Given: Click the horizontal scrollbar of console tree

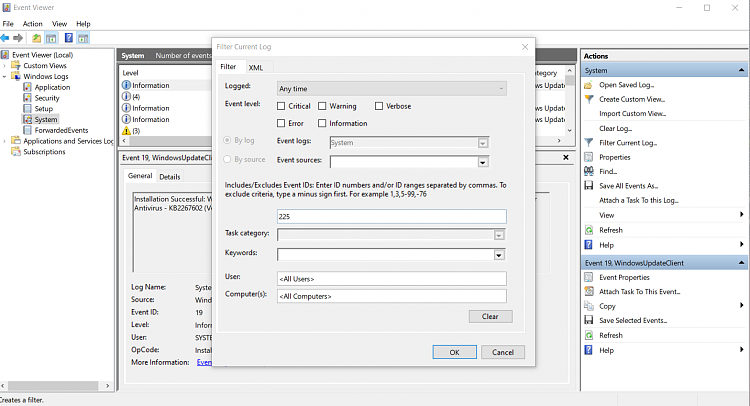Looking at the screenshot, I should [x=55, y=385].
